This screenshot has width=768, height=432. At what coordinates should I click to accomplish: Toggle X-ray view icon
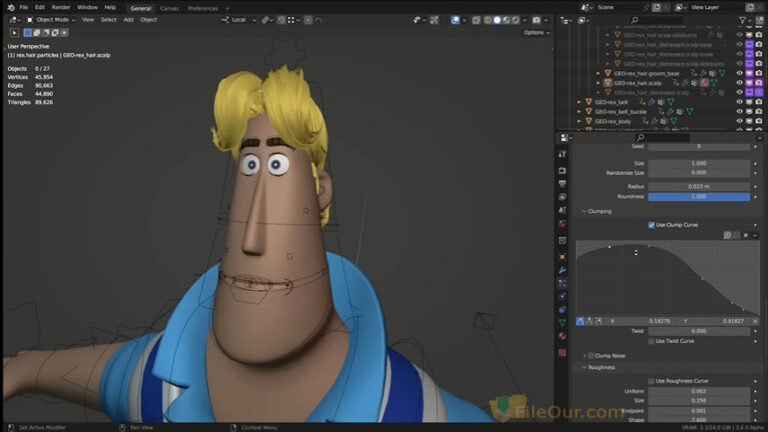point(476,20)
